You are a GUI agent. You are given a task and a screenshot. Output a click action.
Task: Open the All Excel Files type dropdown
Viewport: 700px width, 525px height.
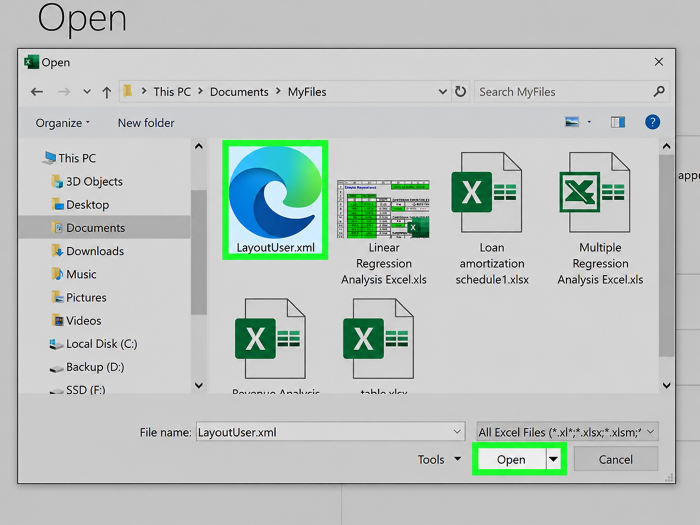click(567, 432)
